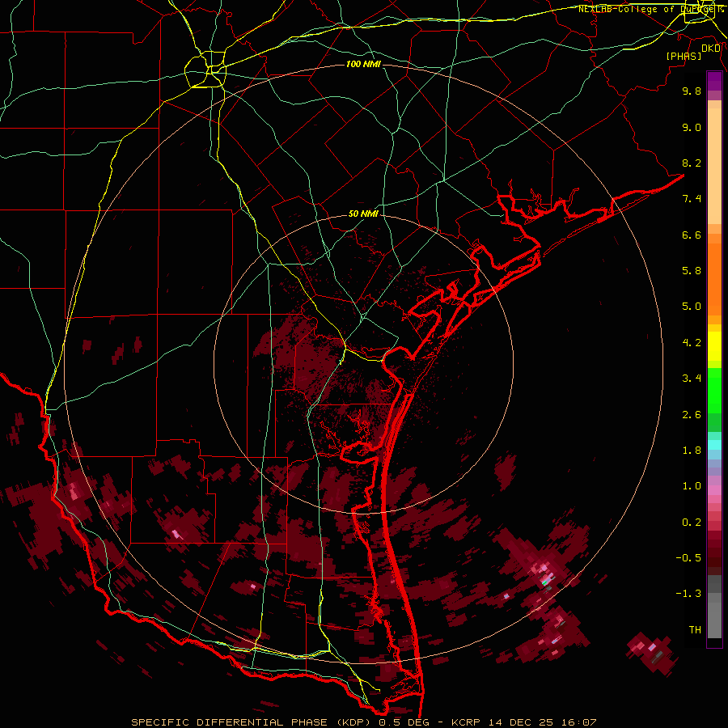Click the 4.2 value on the color scale
The width and height of the screenshot is (728, 728).
point(692,343)
